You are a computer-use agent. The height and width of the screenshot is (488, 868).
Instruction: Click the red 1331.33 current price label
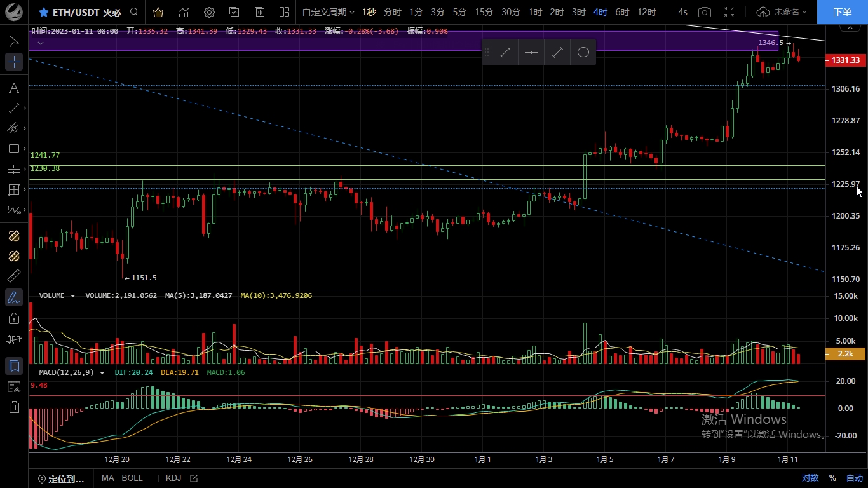[x=845, y=60]
